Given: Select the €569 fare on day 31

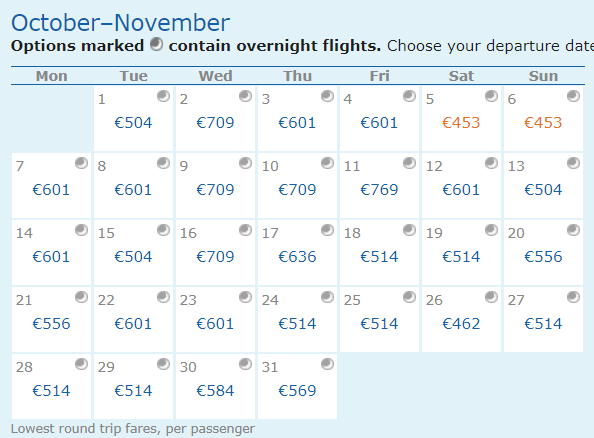Looking at the screenshot, I should 297,391.
